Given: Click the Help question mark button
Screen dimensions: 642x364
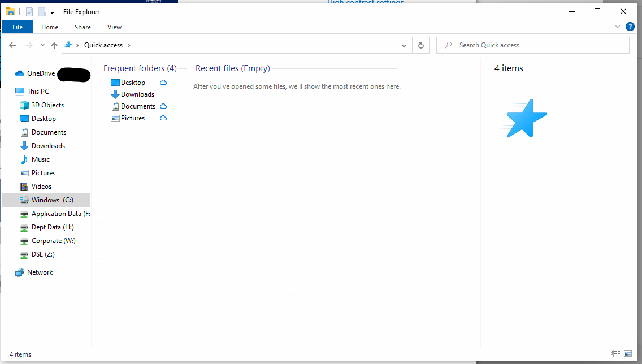Looking at the screenshot, I should click(x=630, y=27).
